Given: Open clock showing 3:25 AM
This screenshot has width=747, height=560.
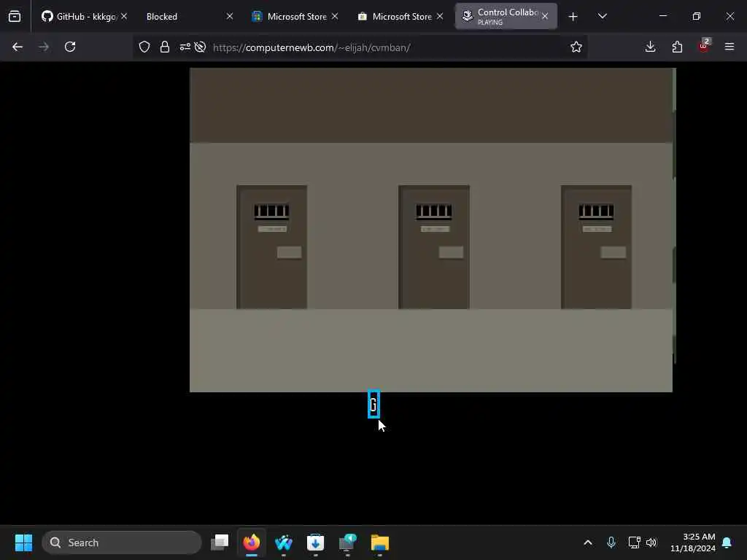Looking at the screenshot, I should point(693,542).
